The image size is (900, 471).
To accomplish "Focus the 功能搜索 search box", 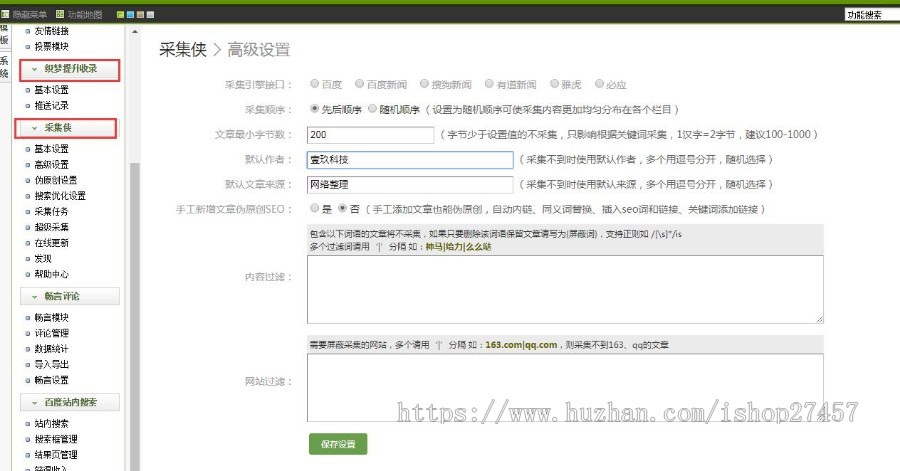I will (x=872, y=15).
